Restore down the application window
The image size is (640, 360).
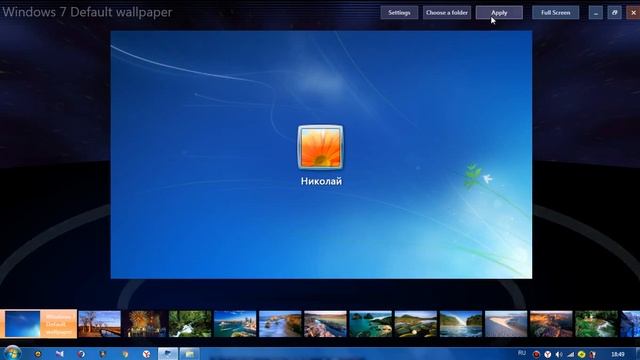coord(614,13)
